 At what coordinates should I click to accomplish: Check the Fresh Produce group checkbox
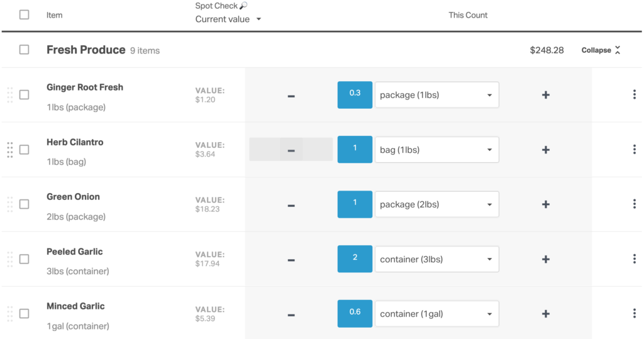point(24,50)
